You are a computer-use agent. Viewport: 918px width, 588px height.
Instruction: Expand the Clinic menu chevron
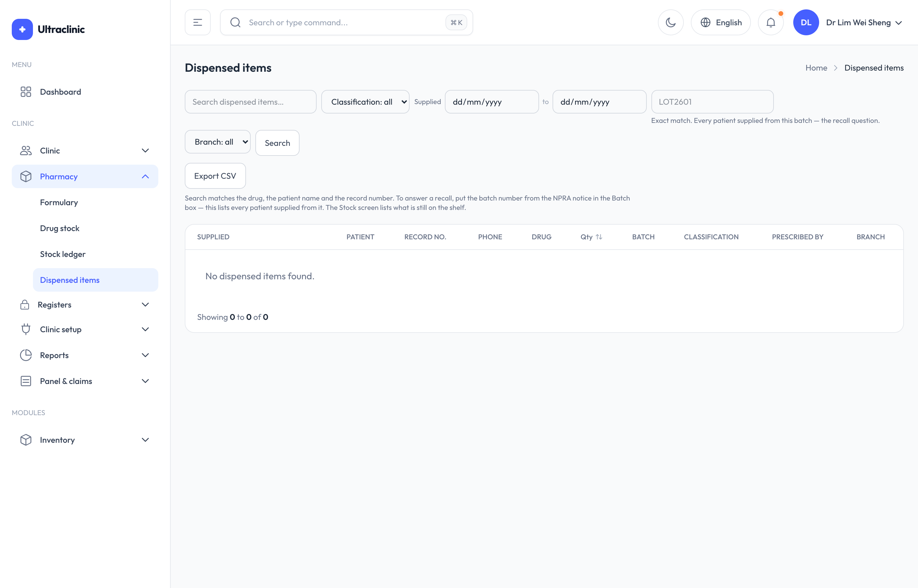[145, 151]
